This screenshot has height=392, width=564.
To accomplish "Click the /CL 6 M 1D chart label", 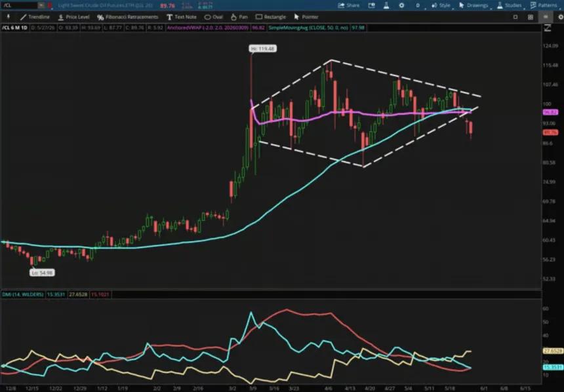I will (14, 28).
